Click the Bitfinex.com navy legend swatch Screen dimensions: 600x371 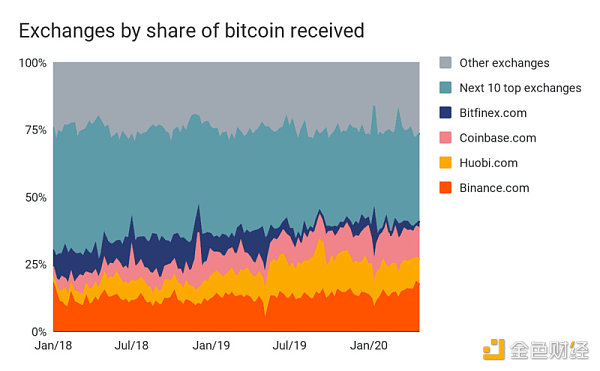coord(445,112)
